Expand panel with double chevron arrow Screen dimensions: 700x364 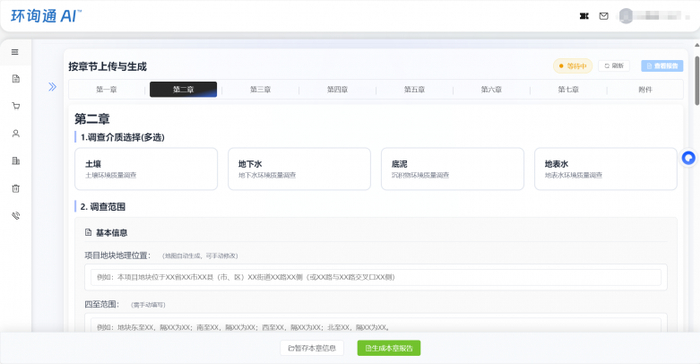pos(52,87)
